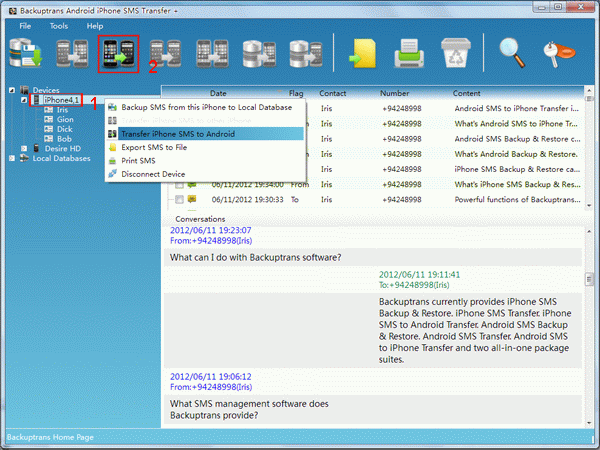
Task: Click the Backuptrans app icon in title bar
Action: (13, 11)
